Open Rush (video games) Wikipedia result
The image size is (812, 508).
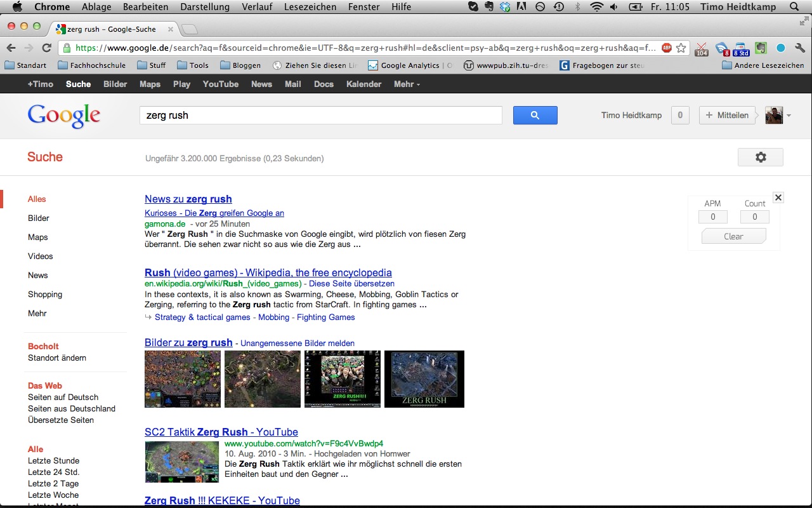click(x=268, y=272)
